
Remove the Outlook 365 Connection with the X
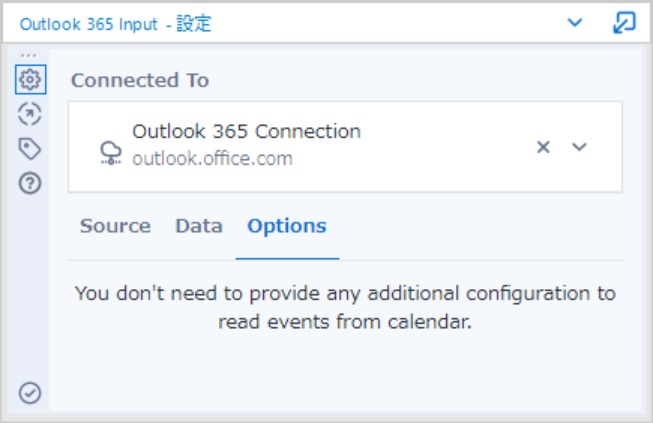pyautogui.click(x=543, y=147)
